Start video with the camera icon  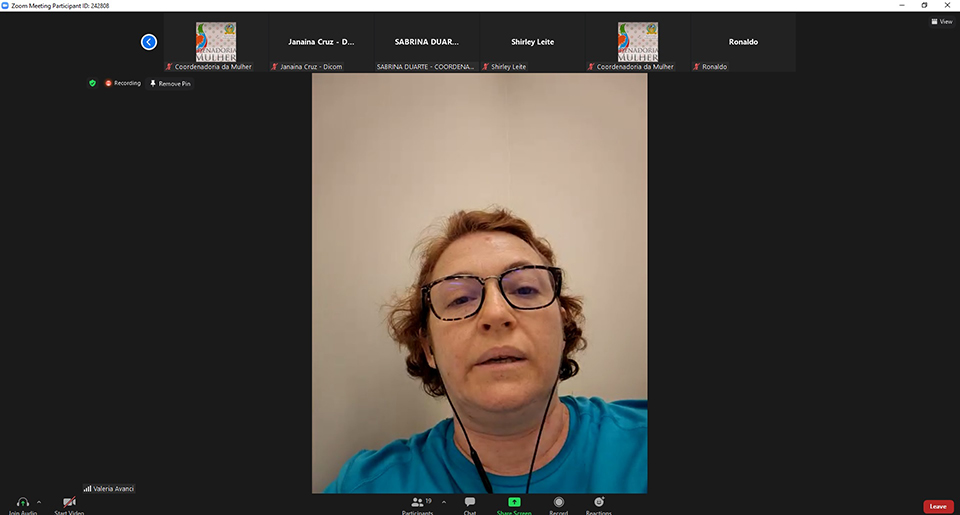(x=69, y=503)
